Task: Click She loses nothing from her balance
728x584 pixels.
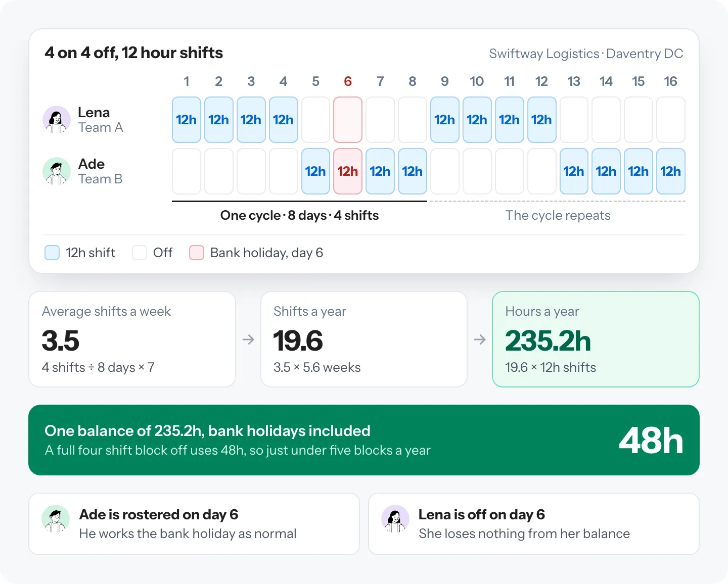Action: click(x=524, y=533)
